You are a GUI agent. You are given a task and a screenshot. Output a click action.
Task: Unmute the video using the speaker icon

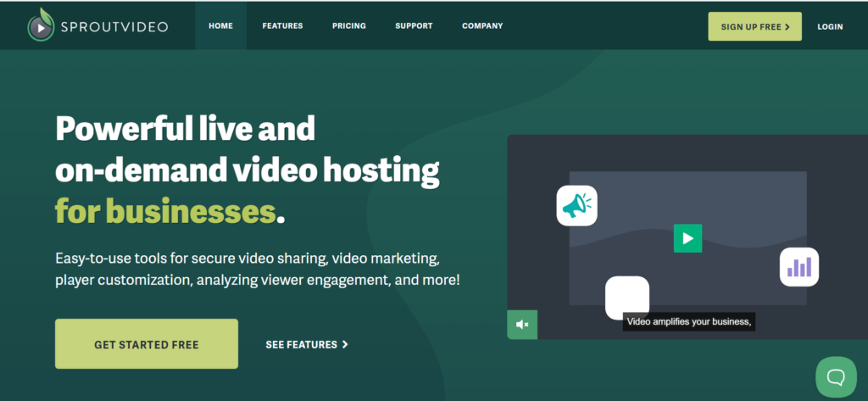coord(522,325)
